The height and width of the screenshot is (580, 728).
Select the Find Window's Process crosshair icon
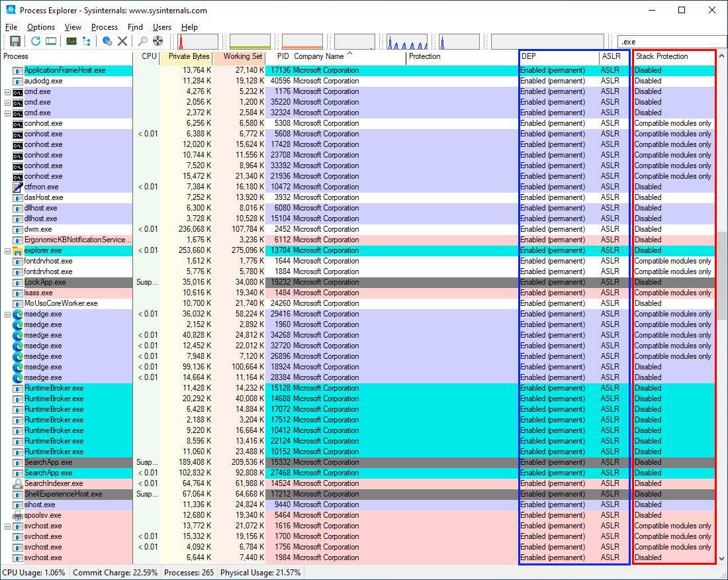tap(158, 41)
